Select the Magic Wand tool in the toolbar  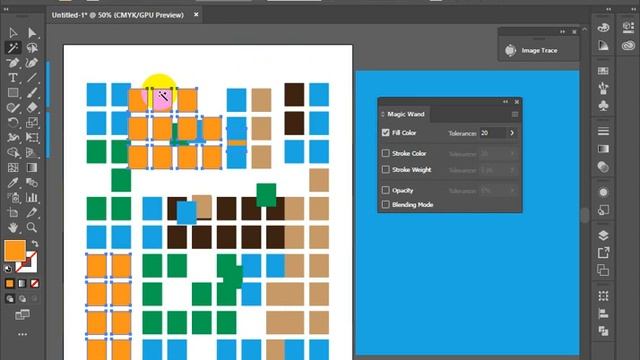pyautogui.click(x=13, y=48)
